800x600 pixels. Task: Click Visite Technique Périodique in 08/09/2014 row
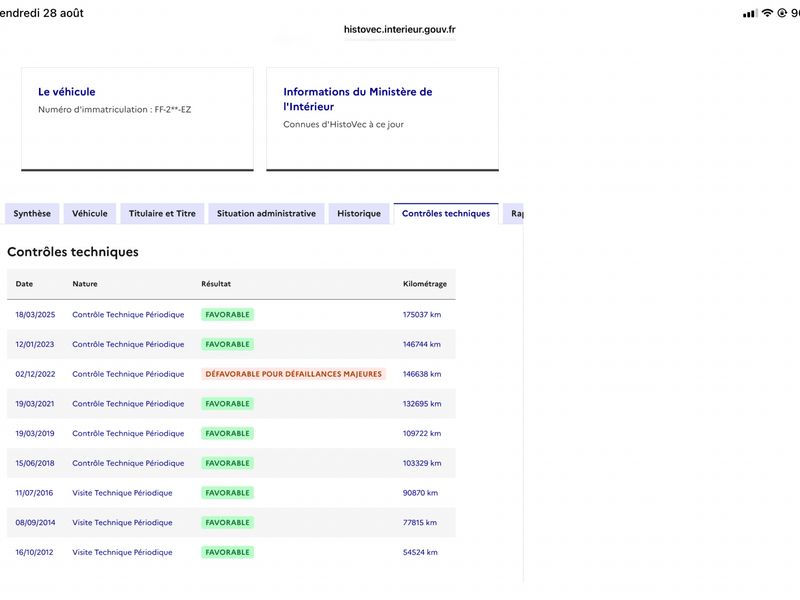tap(122, 522)
